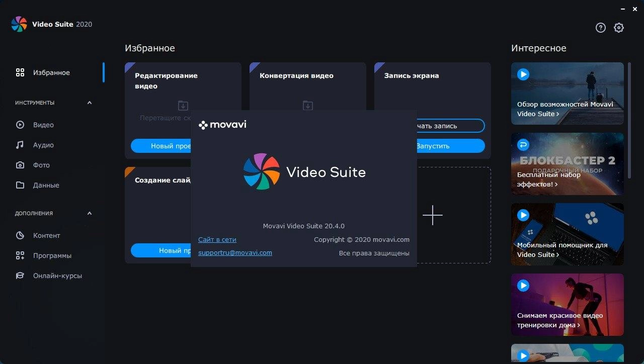Click the movavi logo in About dialog
644x364 pixels.
tap(222, 125)
